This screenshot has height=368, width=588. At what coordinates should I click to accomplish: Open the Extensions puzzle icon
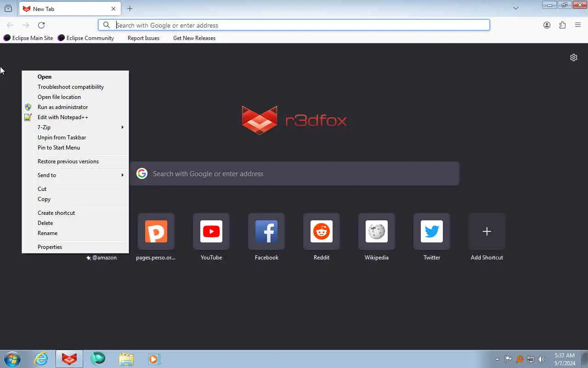click(562, 25)
